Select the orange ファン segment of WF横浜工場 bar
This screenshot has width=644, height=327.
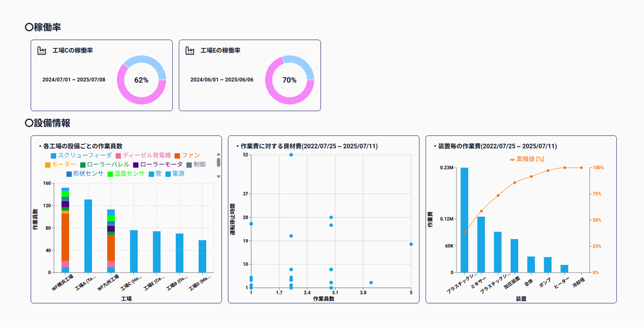click(x=65, y=237)
